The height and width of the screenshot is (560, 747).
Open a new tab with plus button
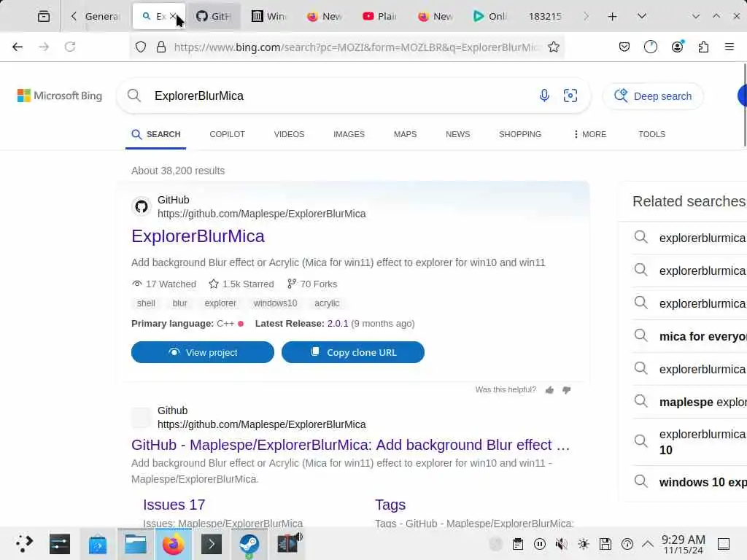pyautogui.click(x=613, y=16)
